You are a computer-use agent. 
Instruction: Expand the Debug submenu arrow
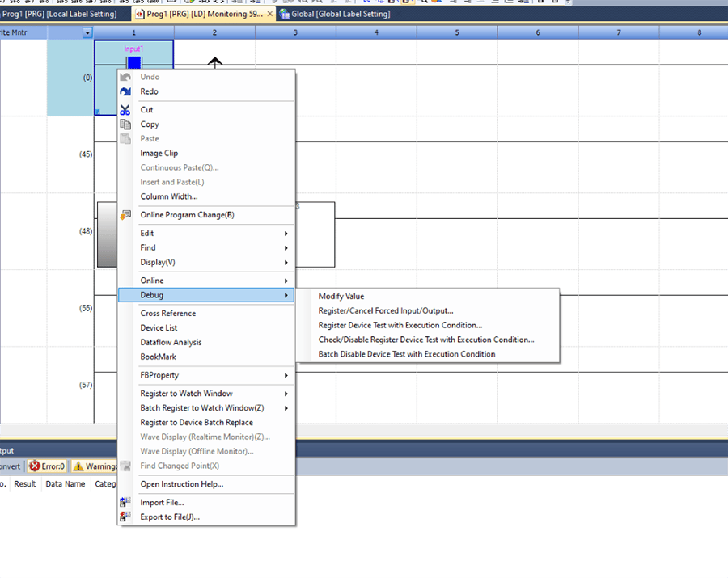(x=286, y=295)
